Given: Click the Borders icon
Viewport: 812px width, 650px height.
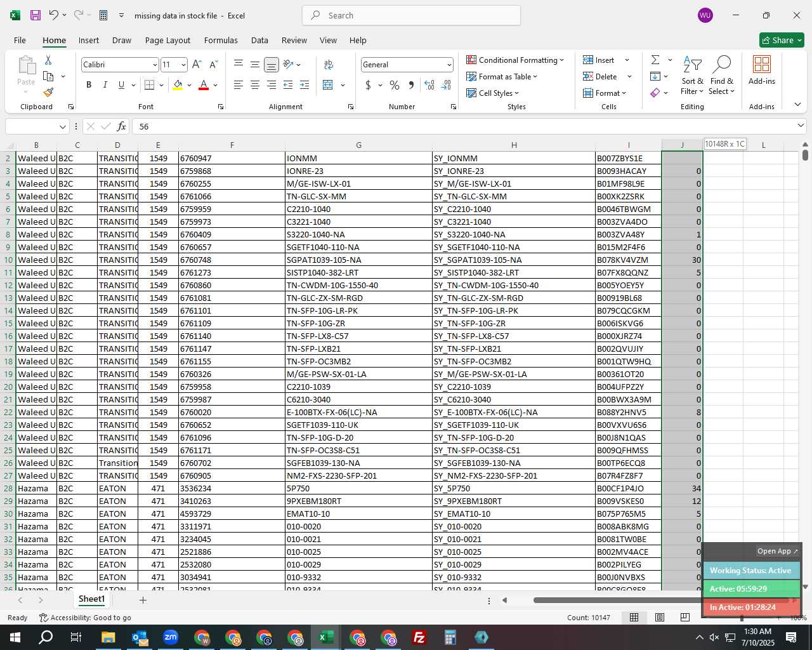Looking at the screenshot, I should [x=150, y=84].
